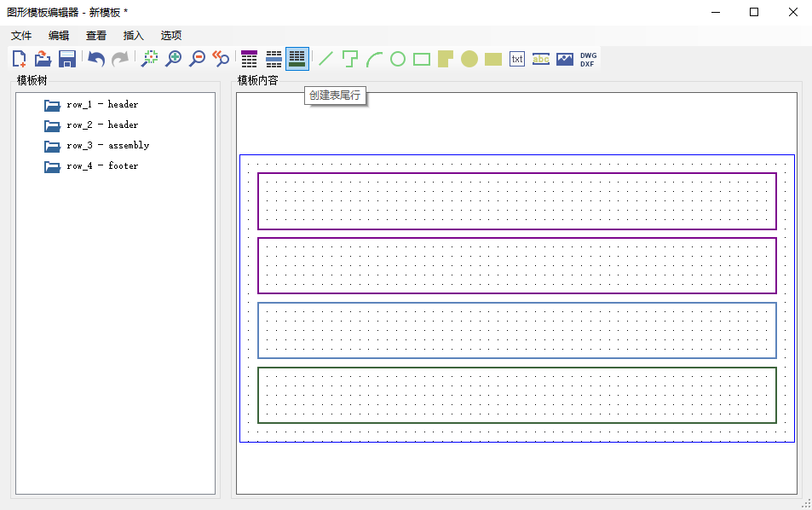Open the 编辑 menu
The image size is (812, 510).
click(x=59, y=35)
